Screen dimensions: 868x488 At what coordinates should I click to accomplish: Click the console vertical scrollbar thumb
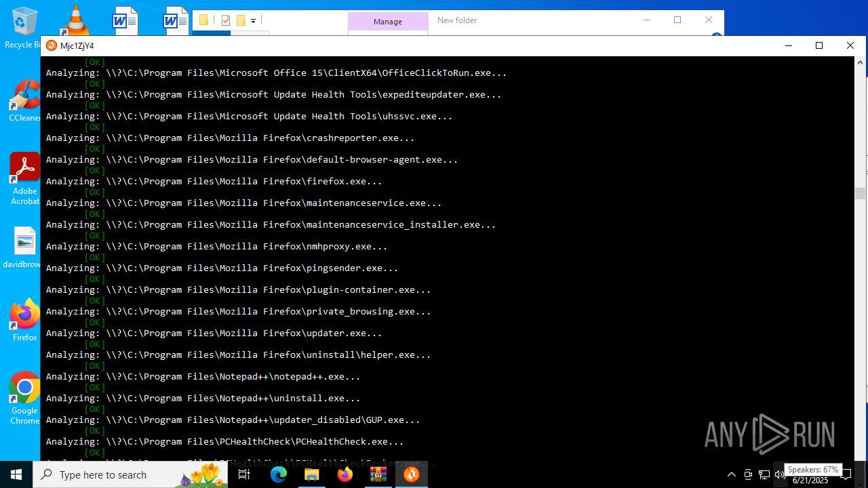860,193
